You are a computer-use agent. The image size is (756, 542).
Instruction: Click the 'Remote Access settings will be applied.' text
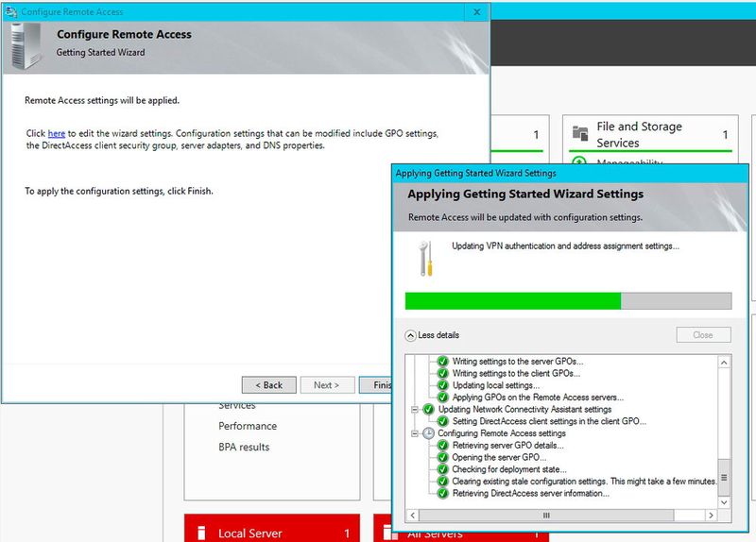tap(102, 100)
